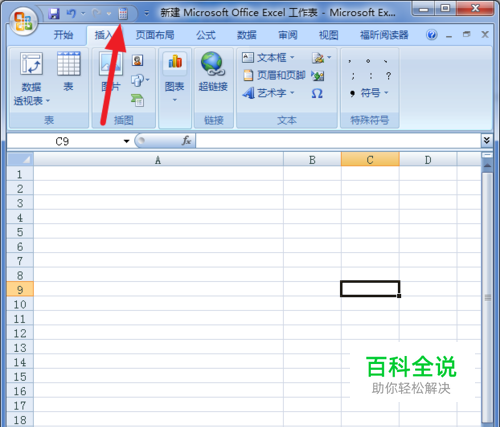Click the Select All corner button
Image resolution: width=500 pixels, height=427 pixels.
pos(20,159)
